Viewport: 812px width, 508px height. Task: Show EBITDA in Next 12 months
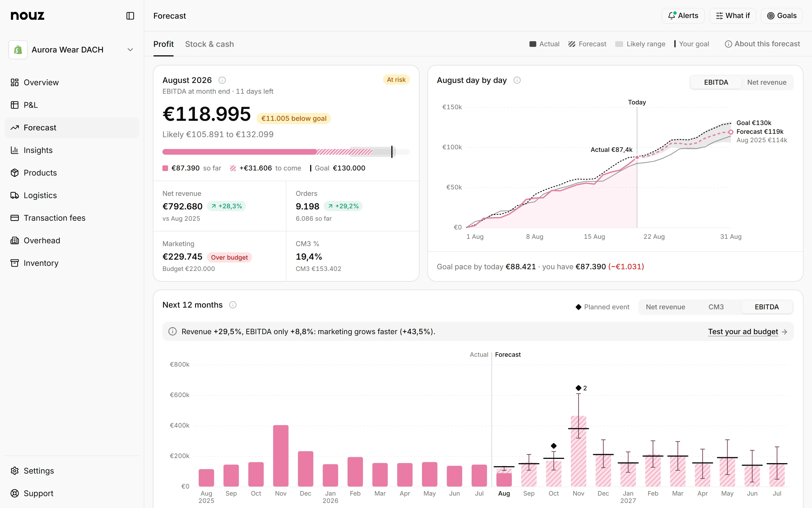pos(767,307)
